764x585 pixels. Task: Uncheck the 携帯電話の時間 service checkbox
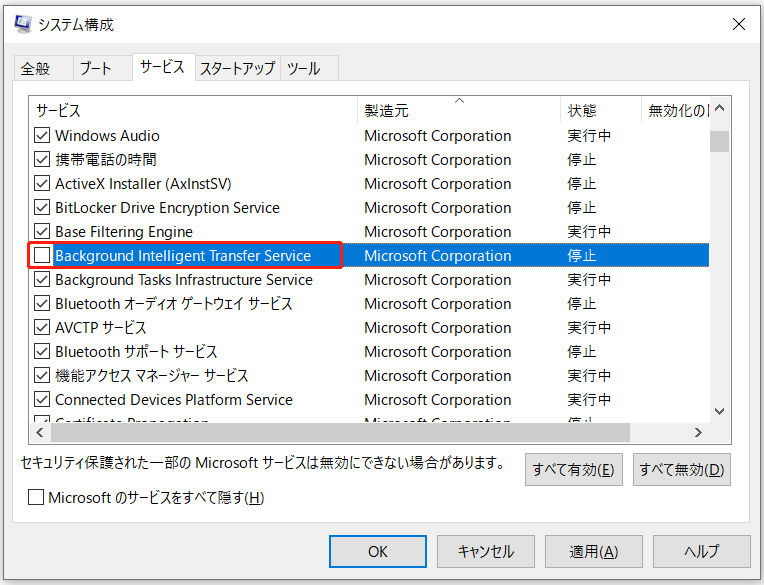42,159
